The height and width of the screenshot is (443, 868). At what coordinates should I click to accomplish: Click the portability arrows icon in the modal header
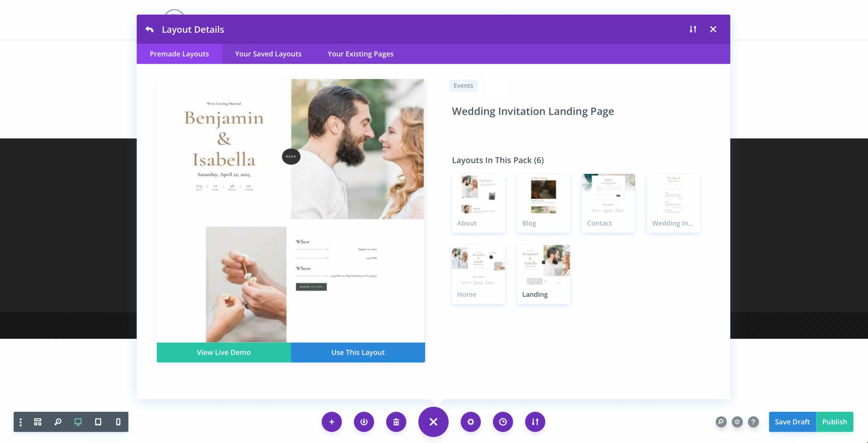click(x=693, y=29)
